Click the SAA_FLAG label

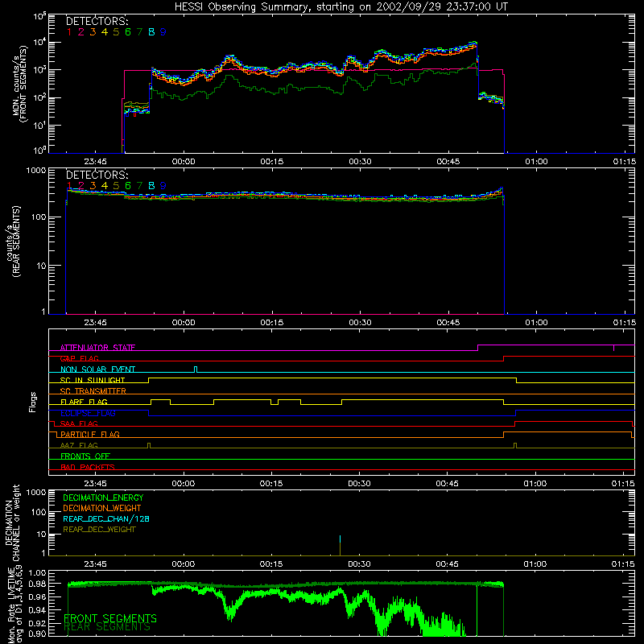point(79,423)
